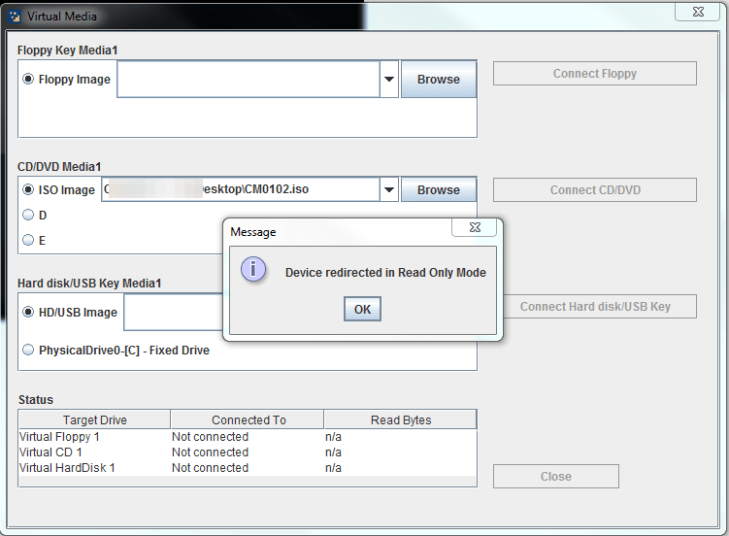Close the Virtual Media window using the title bar X

(696, 11)
